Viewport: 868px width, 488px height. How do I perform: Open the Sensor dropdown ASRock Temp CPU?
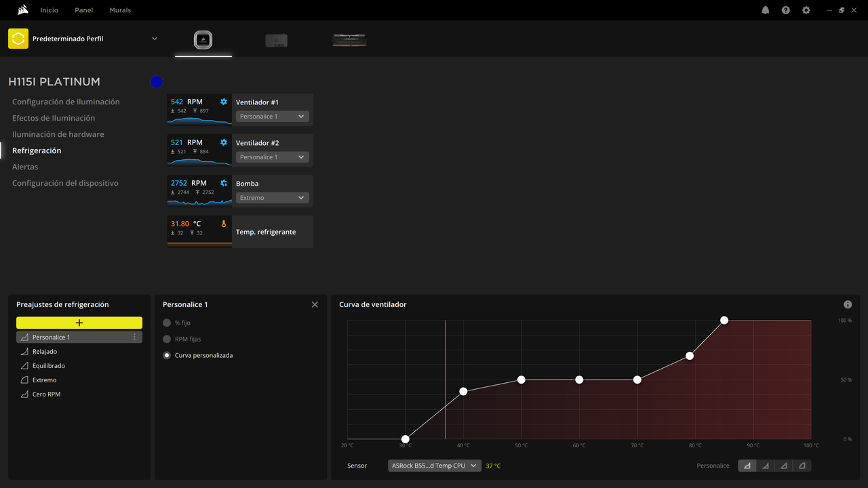[435, 466]
